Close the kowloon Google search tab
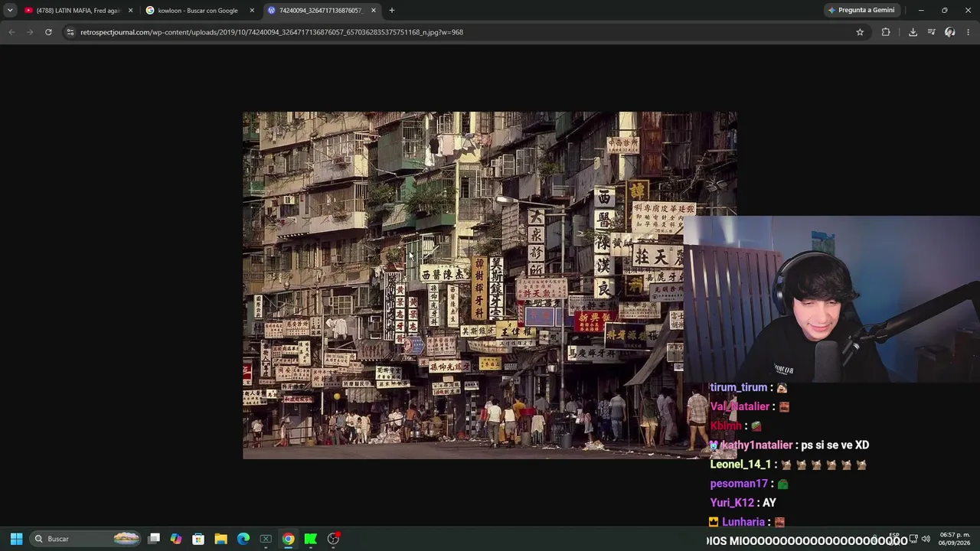This screenshot has height=551, width=980. [252, 10]
